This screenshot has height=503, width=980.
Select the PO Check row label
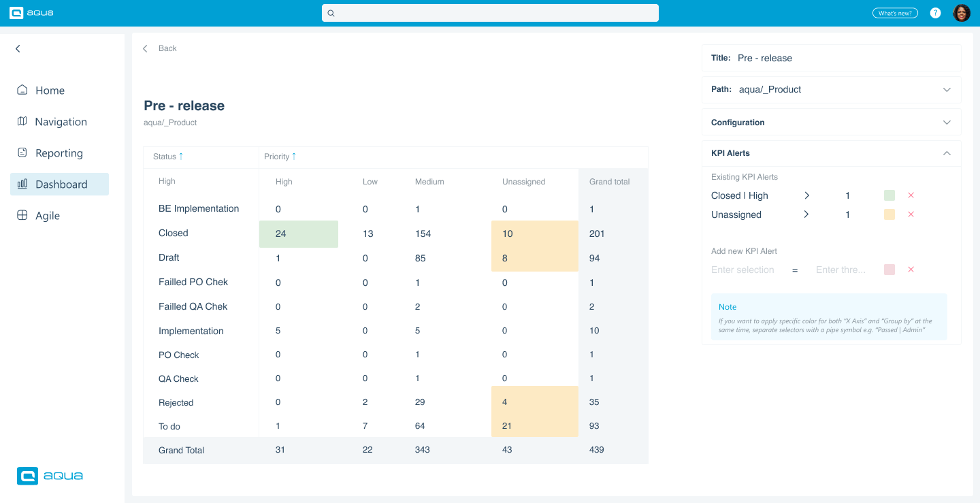point(179,355)
